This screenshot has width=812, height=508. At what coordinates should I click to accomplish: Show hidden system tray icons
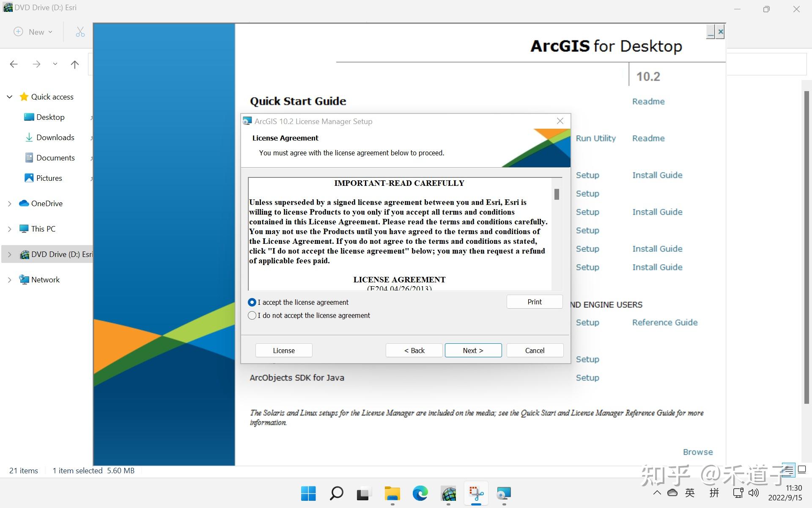pyautogui.click(x=657, y=493)
